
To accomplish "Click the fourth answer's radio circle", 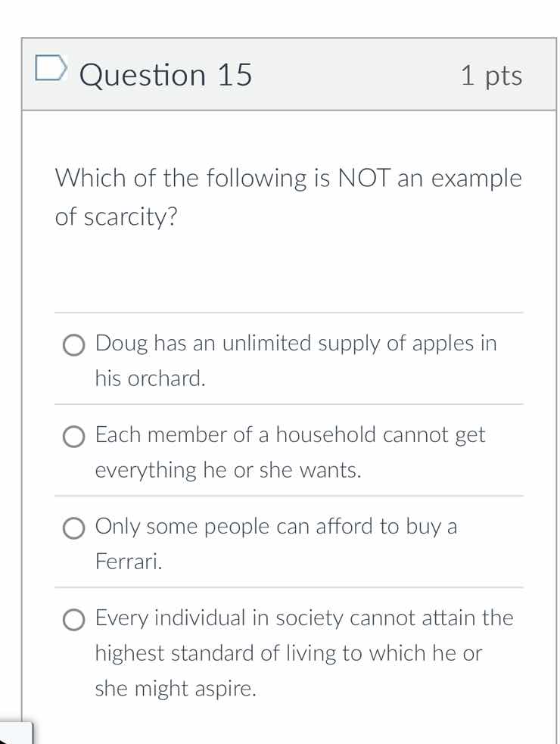I will click(x=73, y=621).
